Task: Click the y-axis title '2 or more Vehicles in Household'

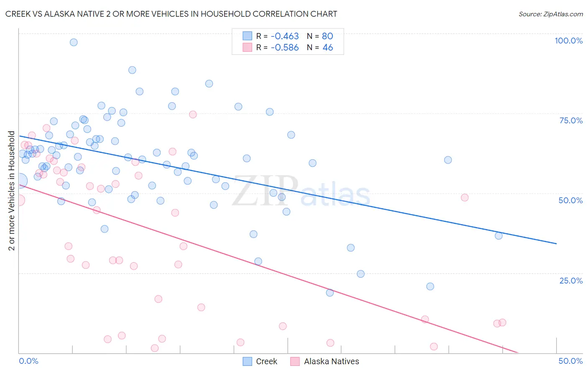Action: click(11, 191)
